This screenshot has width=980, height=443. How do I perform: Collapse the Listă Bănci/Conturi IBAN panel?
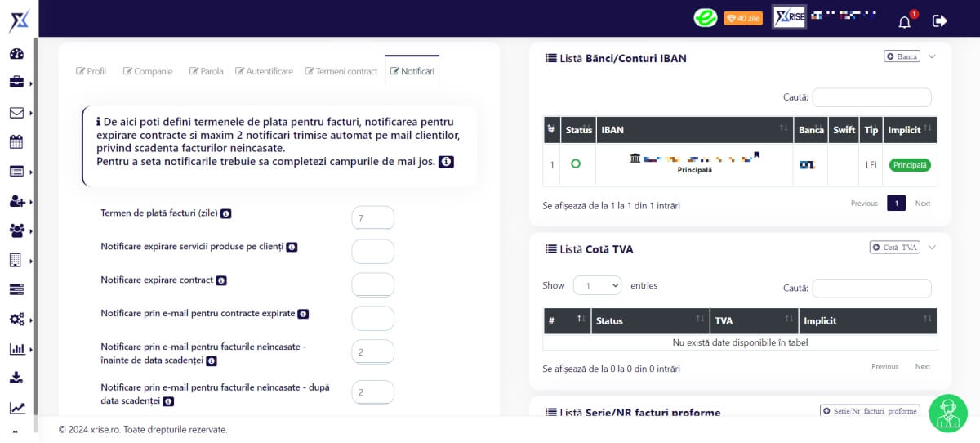click(x=932, y=56)
